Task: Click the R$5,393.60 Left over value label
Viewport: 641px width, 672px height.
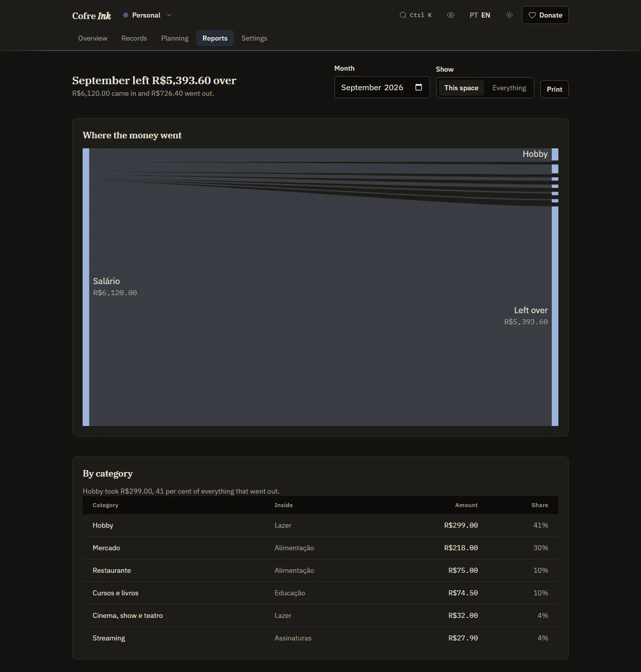Action: pyautogui.click(x=526, y=322)
